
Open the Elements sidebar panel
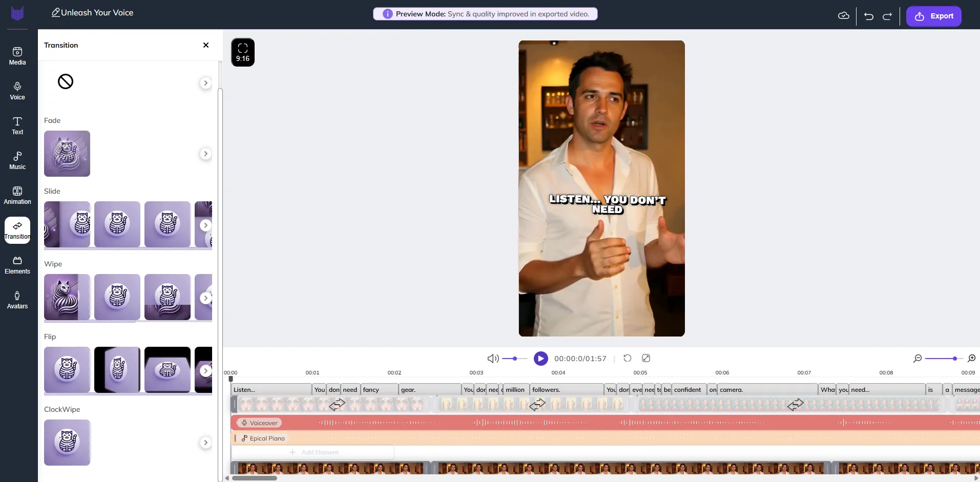(17, 265)
